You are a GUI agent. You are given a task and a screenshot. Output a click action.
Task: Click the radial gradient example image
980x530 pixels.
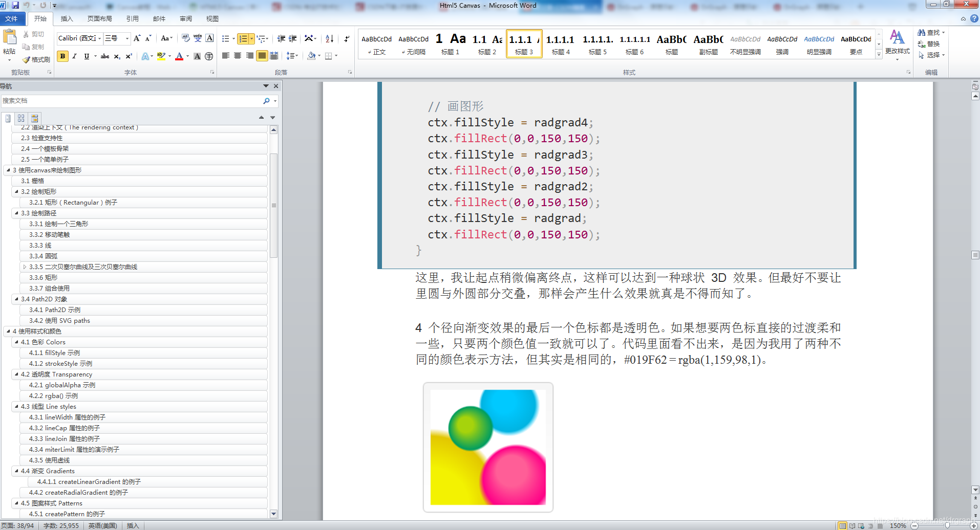click(x=488, y=447)
